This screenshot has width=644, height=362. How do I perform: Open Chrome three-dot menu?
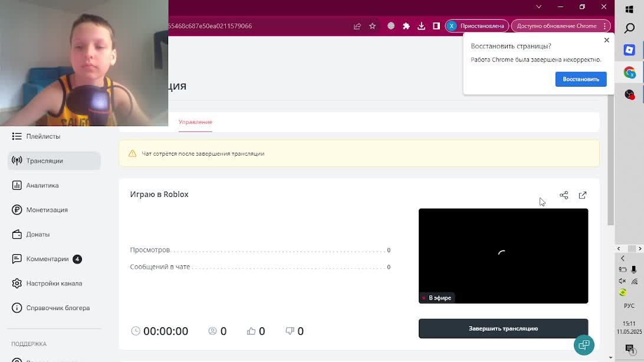point(605,26)
